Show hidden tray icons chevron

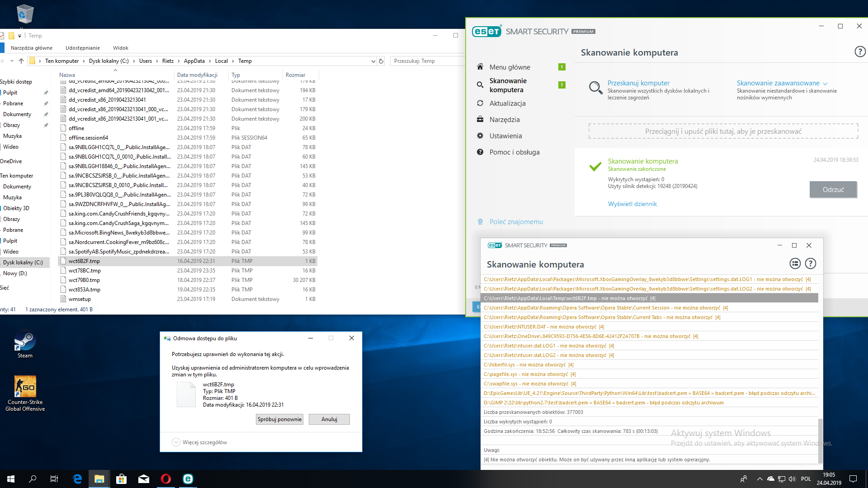(759, 479)
